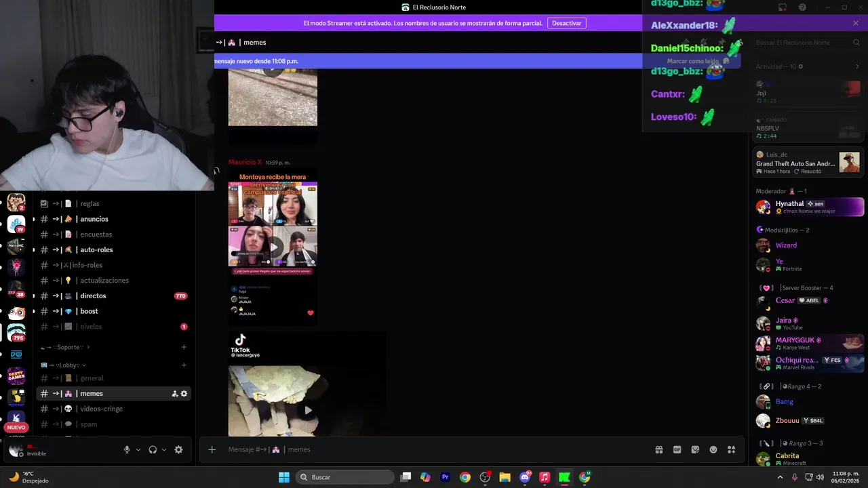Open the sticker picker
868x488 pixels.
[695, 449]
